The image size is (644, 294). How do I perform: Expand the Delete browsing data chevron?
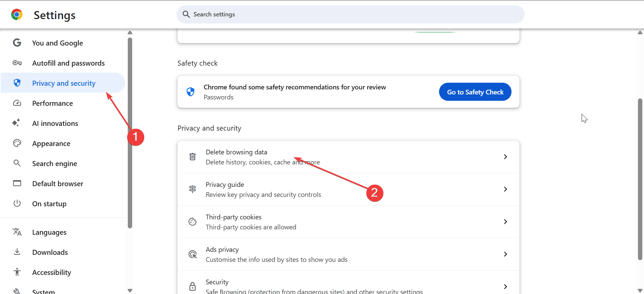click(505, 157)
